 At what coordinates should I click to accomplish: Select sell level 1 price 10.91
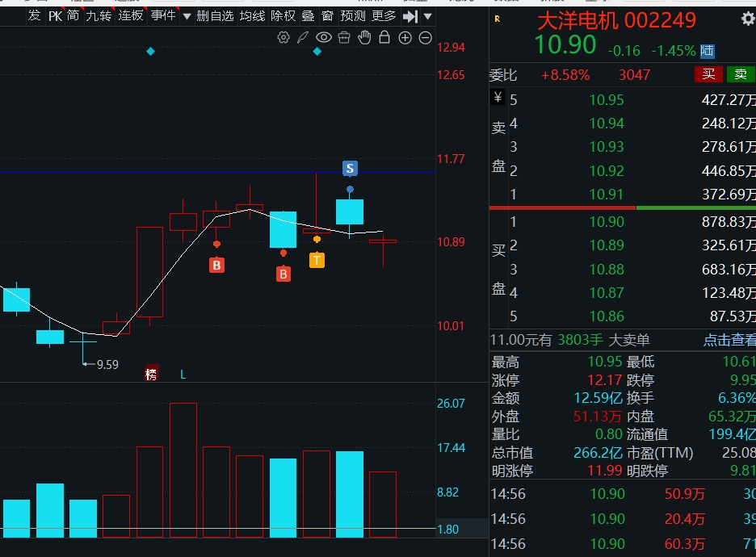coord(607,195)
